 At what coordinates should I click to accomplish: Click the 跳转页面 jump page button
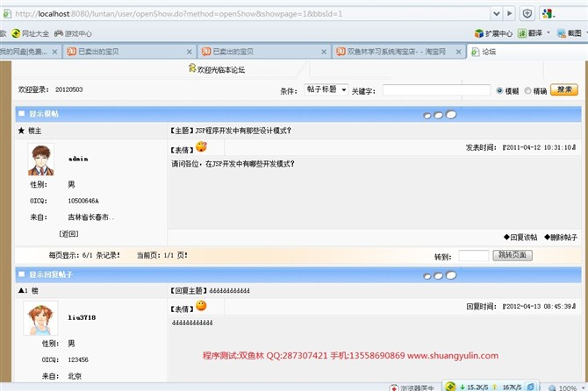[513, 255]
